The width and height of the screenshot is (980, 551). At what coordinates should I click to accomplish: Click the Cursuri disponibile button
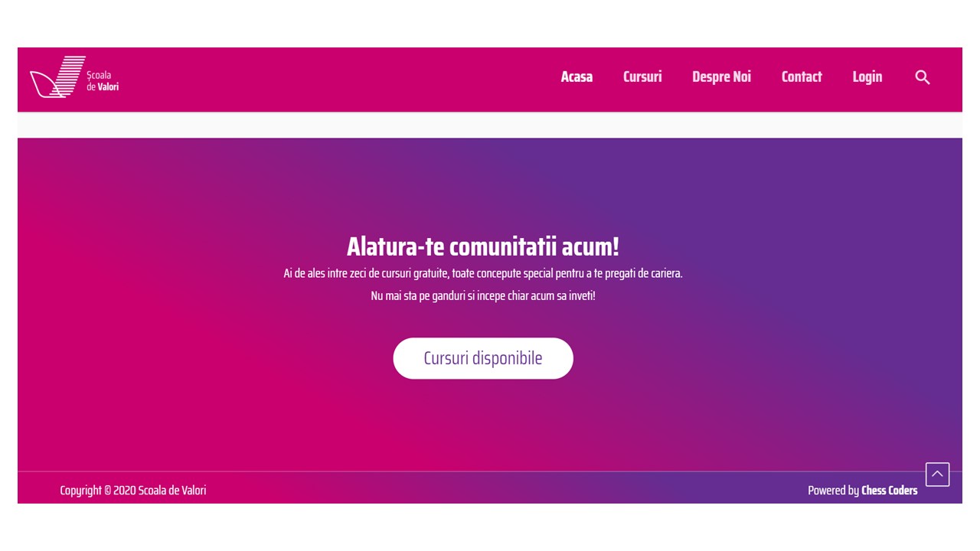[x=483, y=358]
